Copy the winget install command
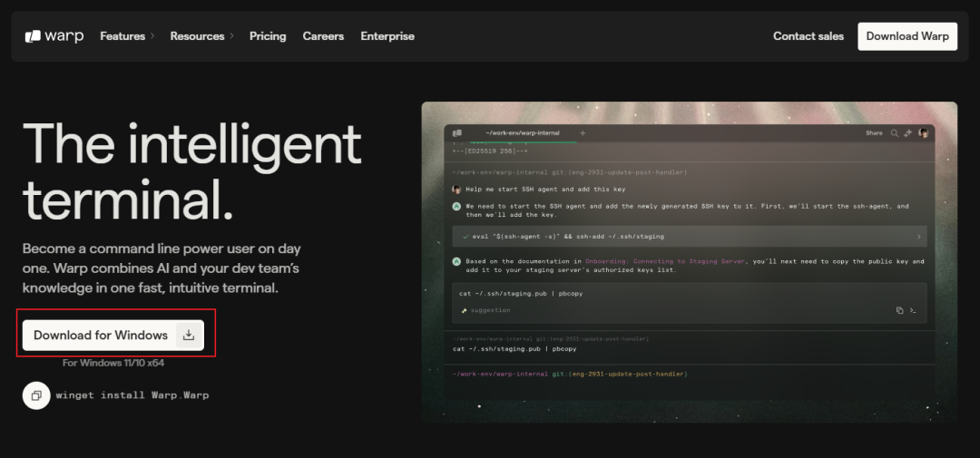Image resolution: width=980 pixels, height=458 pixels. pos(36,395)
